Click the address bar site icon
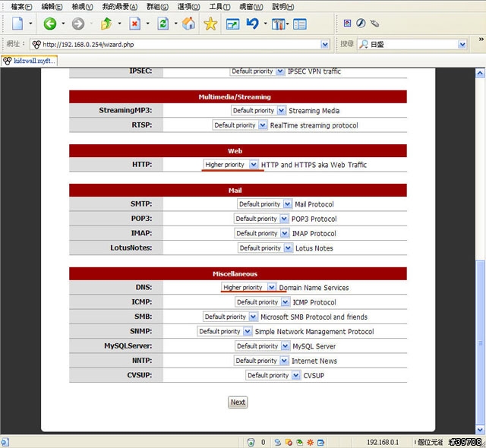 tap(36, 45)
